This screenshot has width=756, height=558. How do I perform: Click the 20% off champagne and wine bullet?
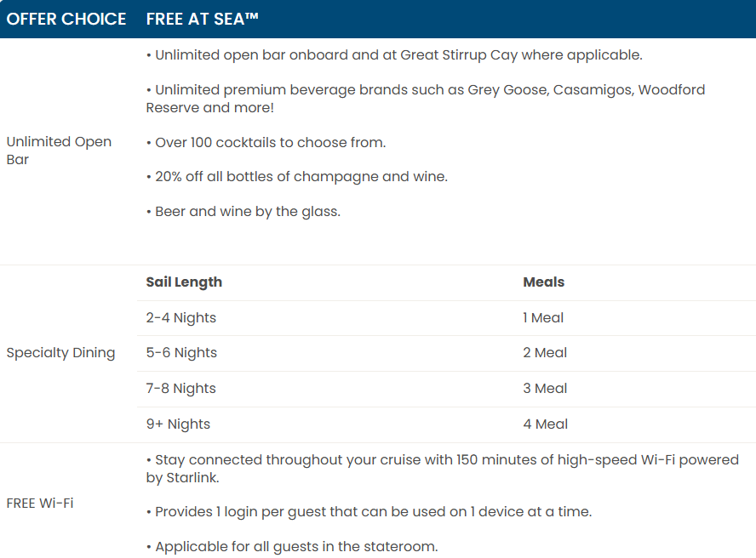coord(297,177)
